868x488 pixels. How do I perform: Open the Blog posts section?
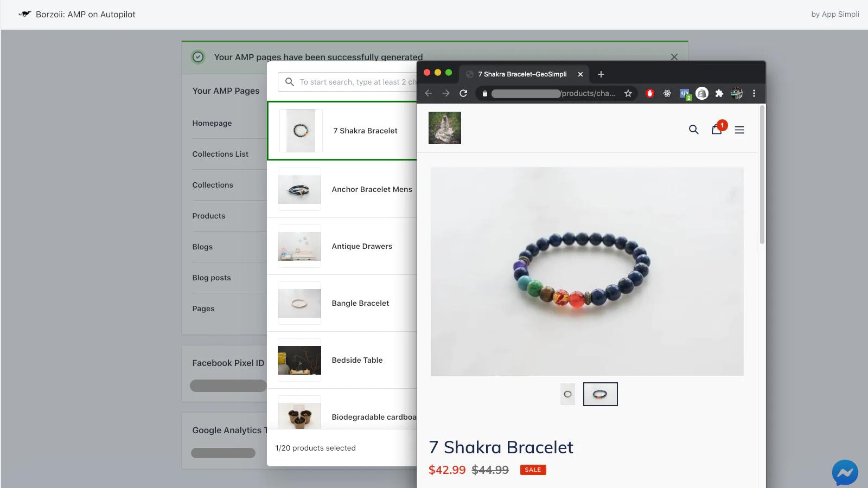pos(212,278)
